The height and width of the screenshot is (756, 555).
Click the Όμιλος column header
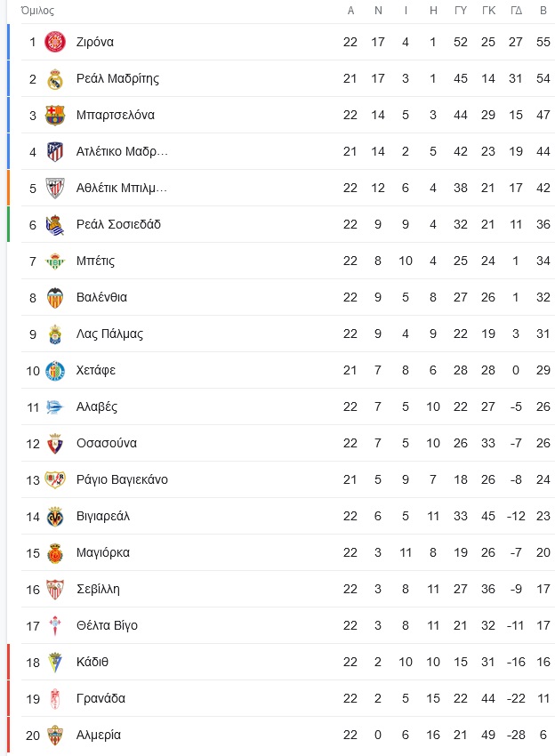37,11
